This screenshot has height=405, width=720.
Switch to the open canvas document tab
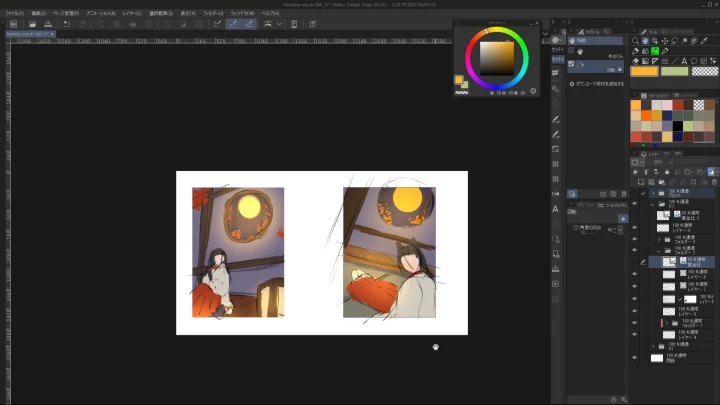click(30, 34)
